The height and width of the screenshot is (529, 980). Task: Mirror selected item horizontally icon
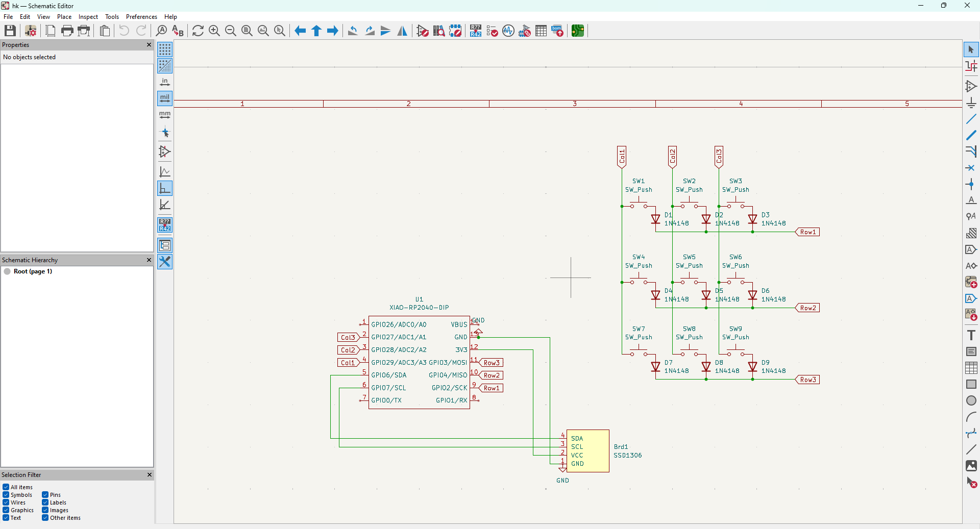[x=402, y=31]
